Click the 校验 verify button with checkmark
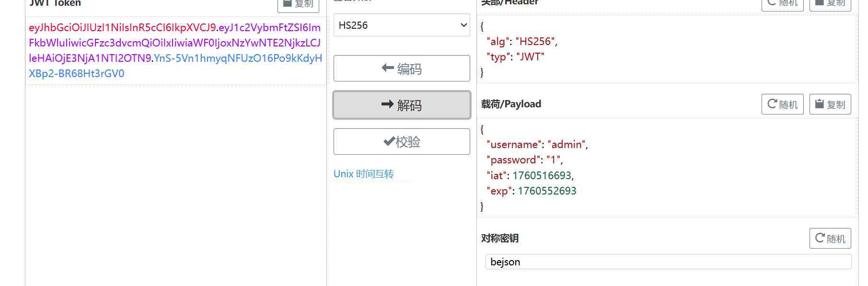Viewport: 868px width, 286px height. tap(401, 142)
